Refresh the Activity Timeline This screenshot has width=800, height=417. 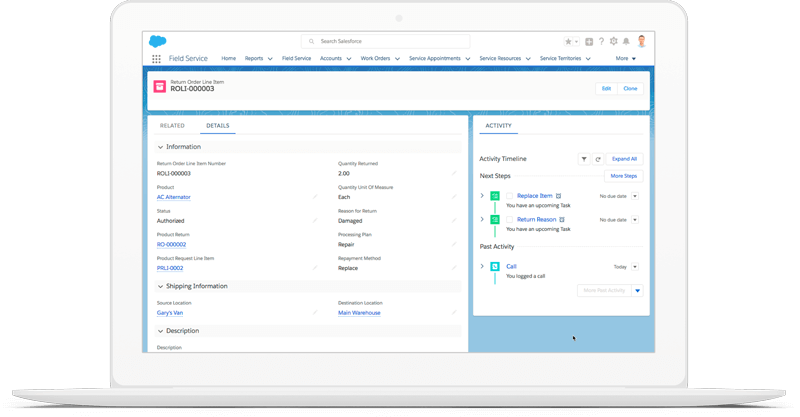(x=598, y=159)
